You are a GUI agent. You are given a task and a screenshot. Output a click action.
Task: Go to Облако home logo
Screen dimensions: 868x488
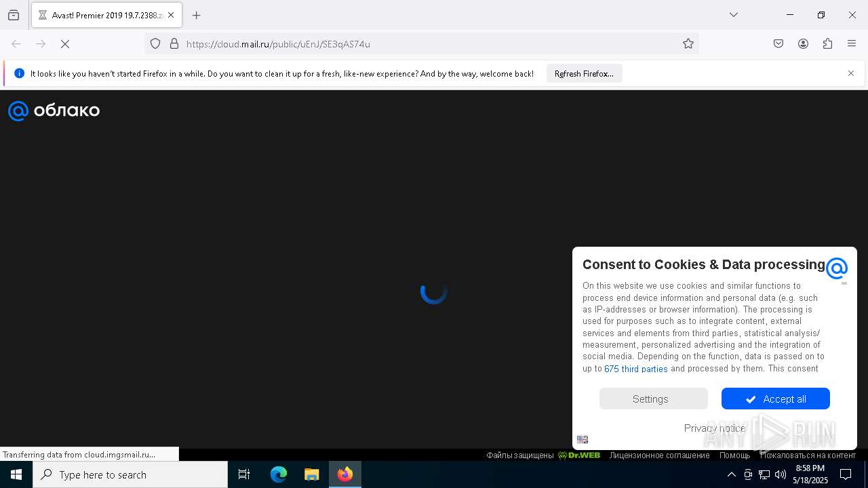point(54,110)
